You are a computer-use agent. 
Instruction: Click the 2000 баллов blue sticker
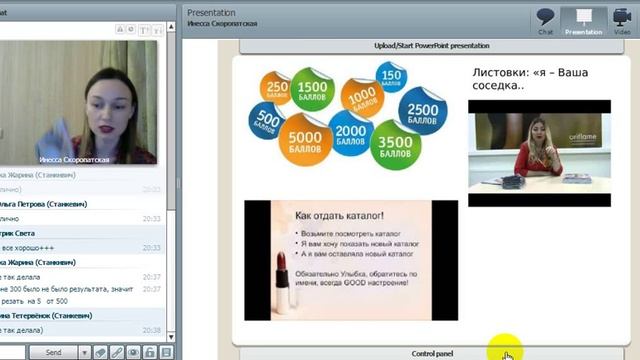tap(351, 133)
